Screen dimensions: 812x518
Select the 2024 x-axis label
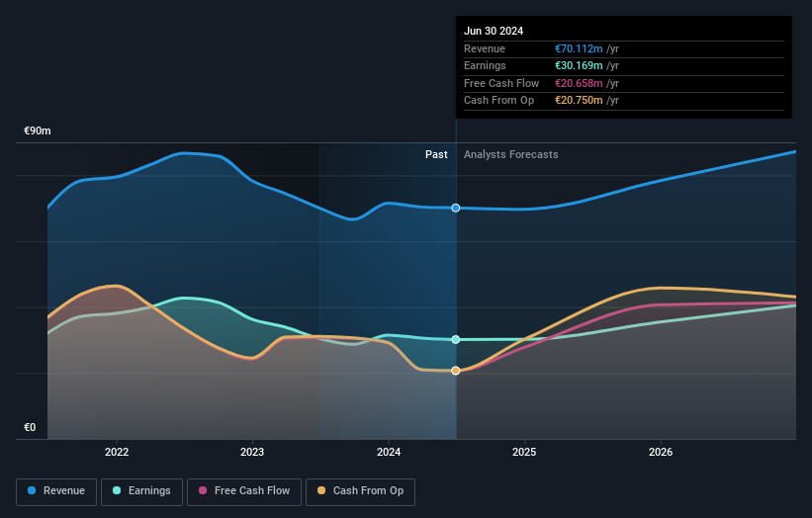point(389,452)
